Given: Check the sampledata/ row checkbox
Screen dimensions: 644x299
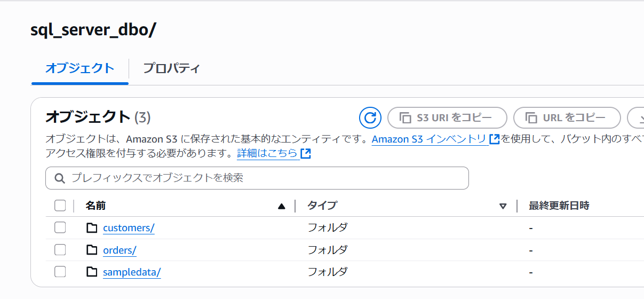Looking at the screenshot, I should pyautogui.click(x=60, y=272).
